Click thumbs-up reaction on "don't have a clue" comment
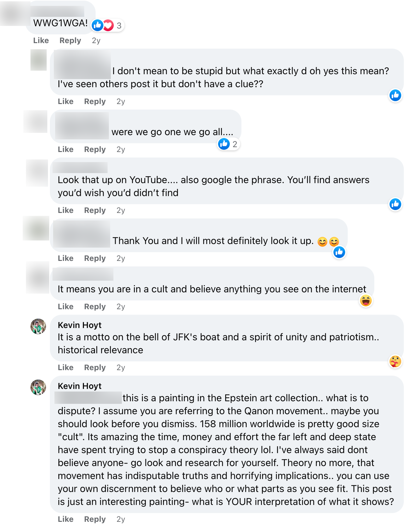This screenshot has width=420, height=527. tap(395, 95)
